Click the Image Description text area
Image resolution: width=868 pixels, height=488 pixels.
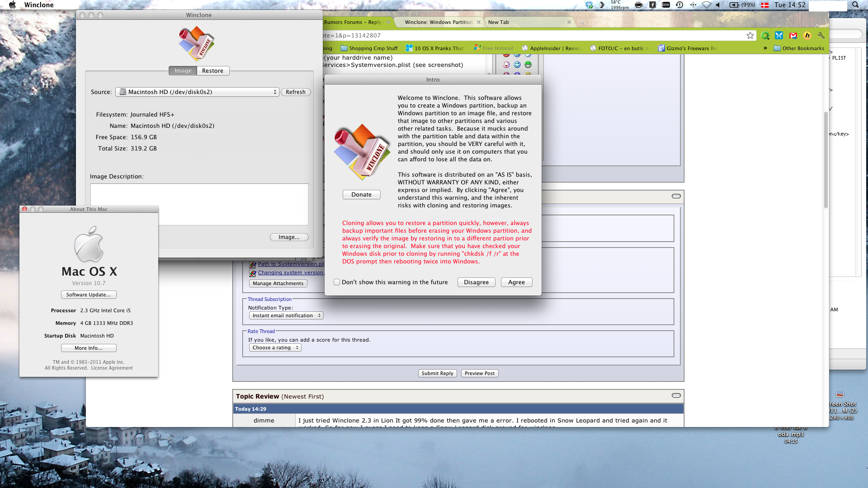pyautogui.click(x=199, y=204)
